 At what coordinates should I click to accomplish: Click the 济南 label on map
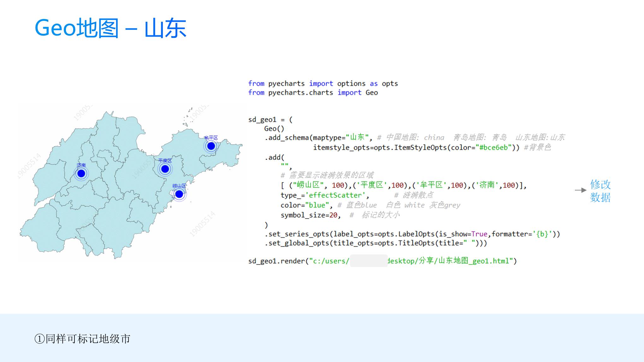coord(81,165)
